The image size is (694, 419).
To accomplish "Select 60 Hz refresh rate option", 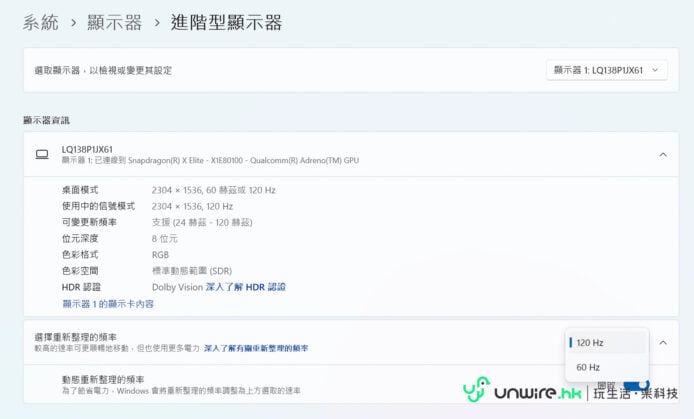I will pos(588,368).
